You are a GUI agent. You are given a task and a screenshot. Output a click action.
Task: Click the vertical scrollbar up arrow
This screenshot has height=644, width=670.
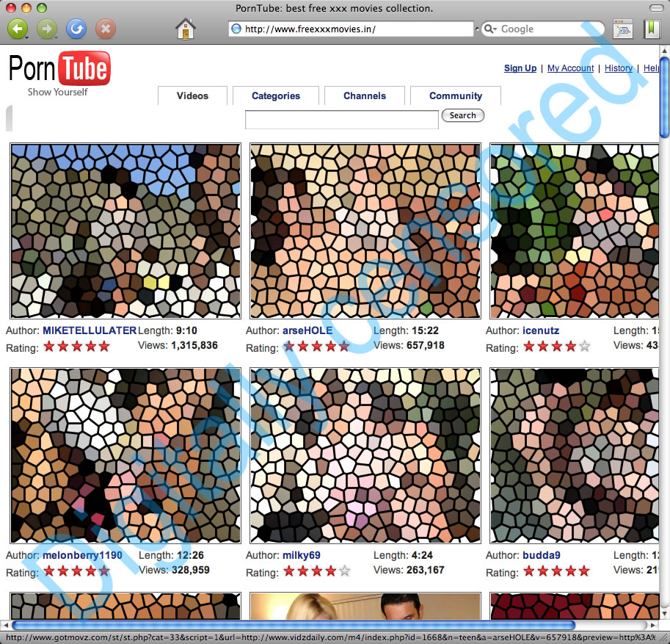coord(664,51)
